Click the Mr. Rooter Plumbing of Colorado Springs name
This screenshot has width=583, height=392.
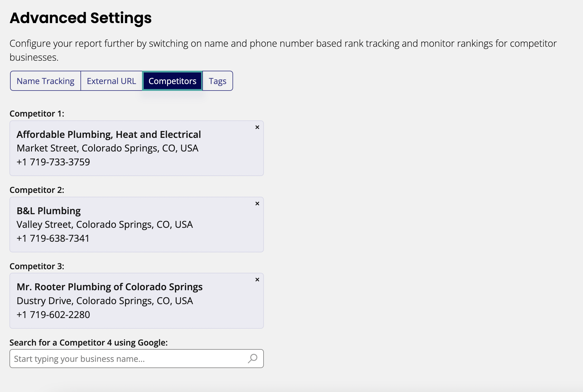click(x=110, y=287)
